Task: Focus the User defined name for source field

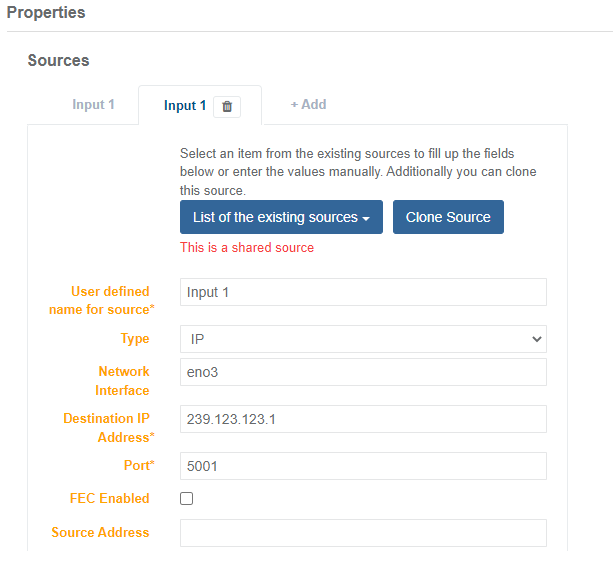Action: click(x=363, y=292)
